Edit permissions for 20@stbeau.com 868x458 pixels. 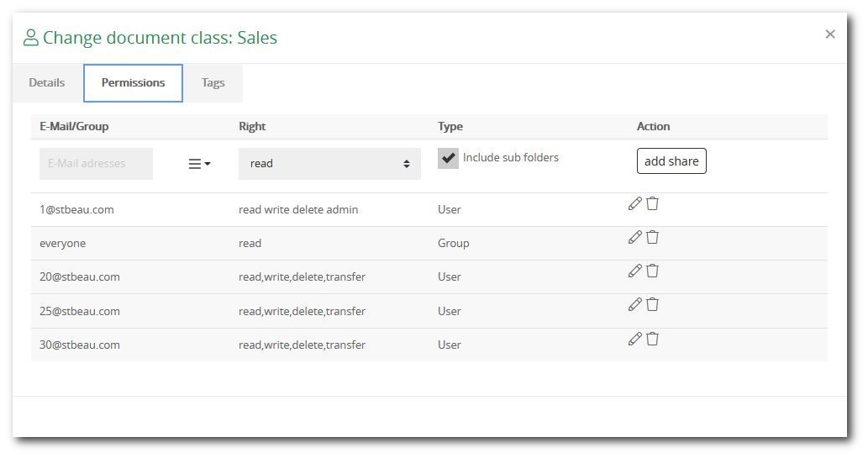(x=634, y=271)
